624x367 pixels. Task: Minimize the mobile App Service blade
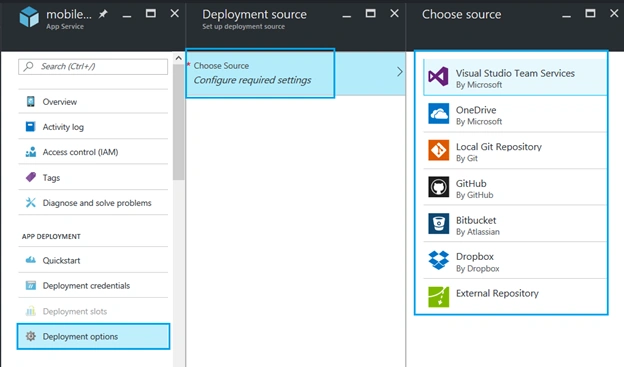point(127,16)
